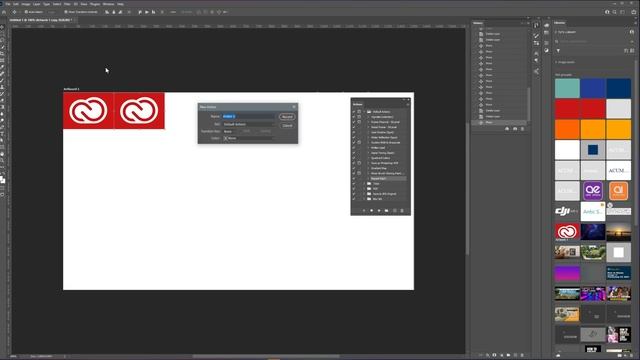Expand the Gradient Map action
Image resolution: width=640 pixels, height=360 pixels.
coord(368,168)
